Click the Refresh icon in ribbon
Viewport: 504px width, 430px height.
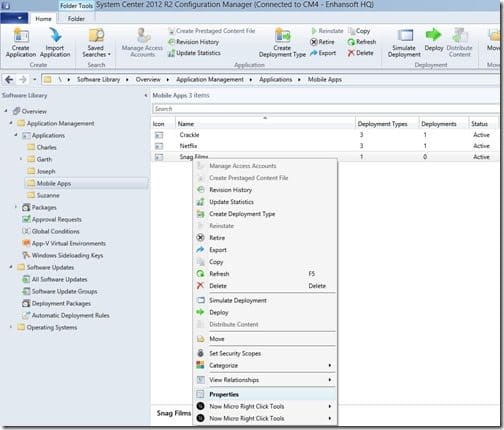(351, 42)
